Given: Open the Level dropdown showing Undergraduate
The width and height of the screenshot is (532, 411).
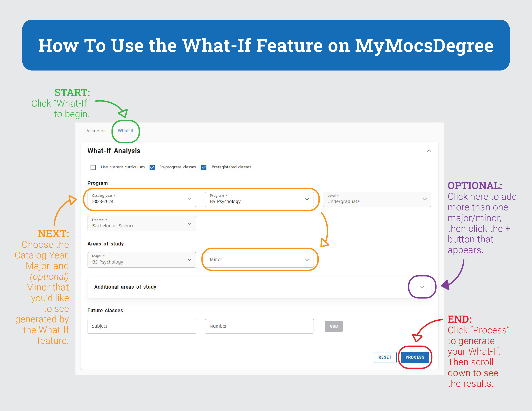Looking at the screenshot, I should coord(377,199).
